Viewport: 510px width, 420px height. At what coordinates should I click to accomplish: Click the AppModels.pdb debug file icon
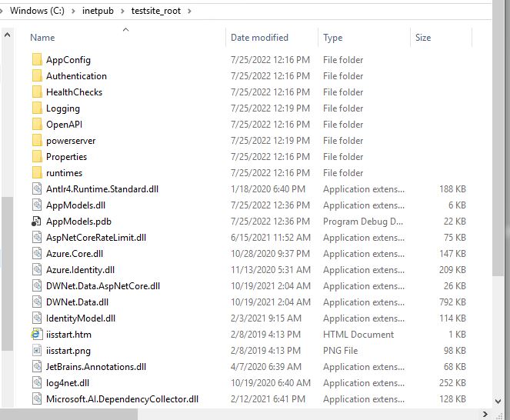click(x=36, y=222)
